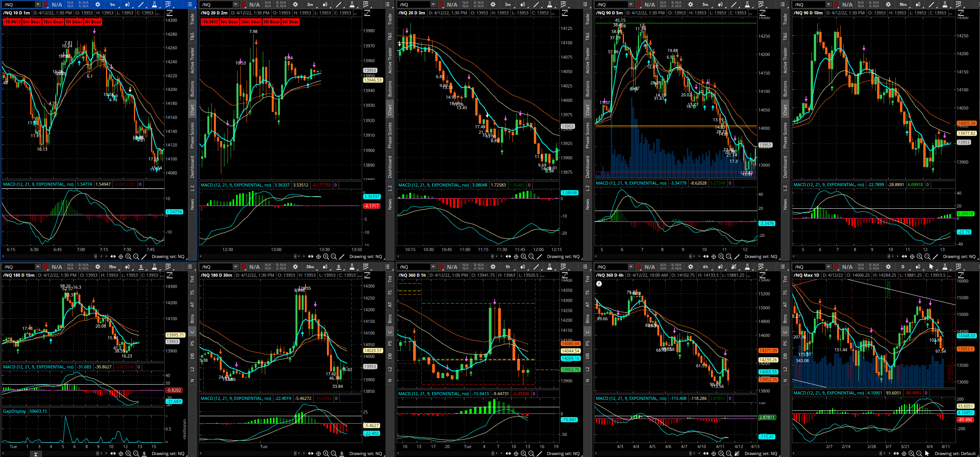The height and width of the screenshot is (457, 980).
Task: Click horizontal scrollbar thumb under 5m chart
Action: pyautogui.click(x=690, y=256)
